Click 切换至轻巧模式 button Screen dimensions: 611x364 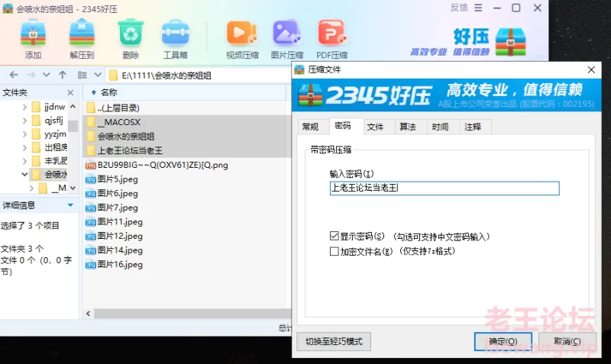334,341
